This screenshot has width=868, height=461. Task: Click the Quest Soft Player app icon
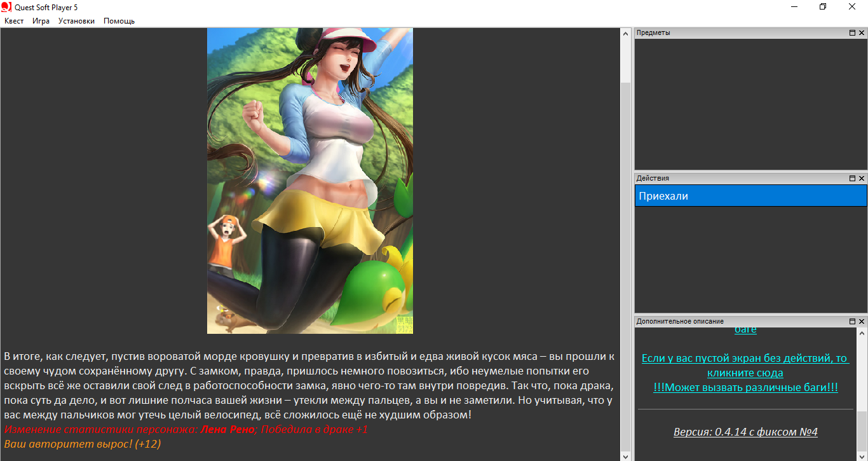[x=6, y=6]
